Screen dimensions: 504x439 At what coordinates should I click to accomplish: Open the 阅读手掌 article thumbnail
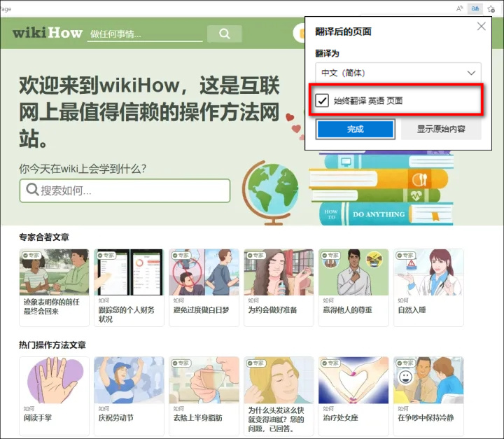click(54, 380)
